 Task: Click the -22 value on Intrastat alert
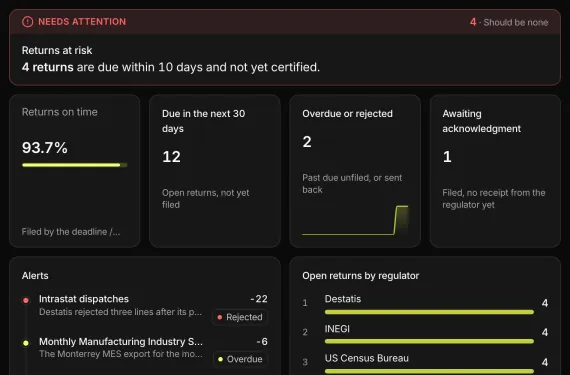259,299
